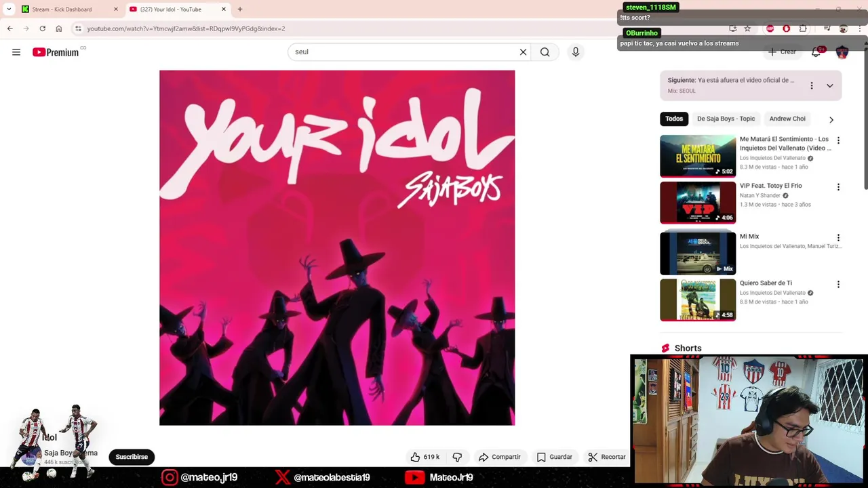Open the Siguiente playlist panel three-dot menu

coord(812,85)
